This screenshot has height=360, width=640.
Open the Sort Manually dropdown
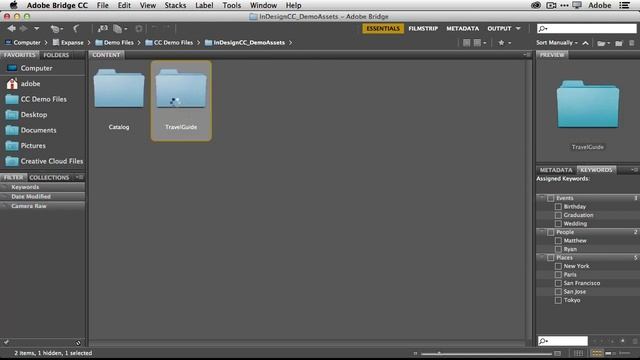(x=557, y=42)
